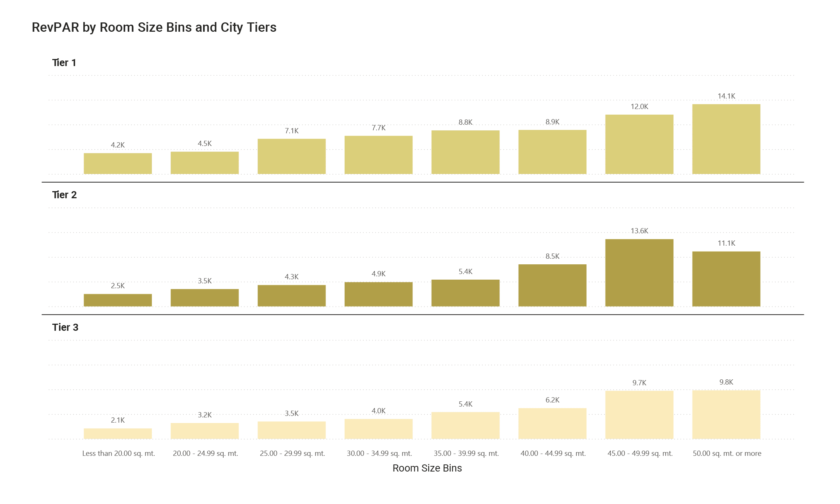
Task: Click the 12.0K data label in Tier 1
Action: coord(639,107)
